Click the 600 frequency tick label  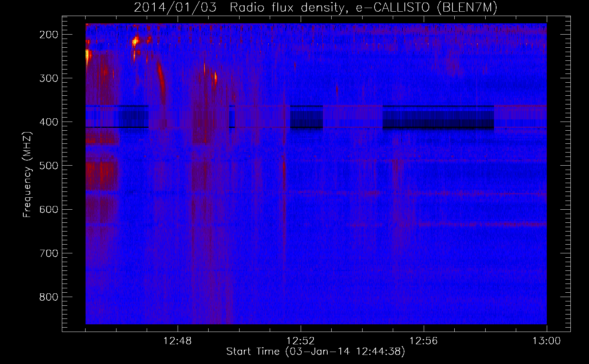coord(48,209)
